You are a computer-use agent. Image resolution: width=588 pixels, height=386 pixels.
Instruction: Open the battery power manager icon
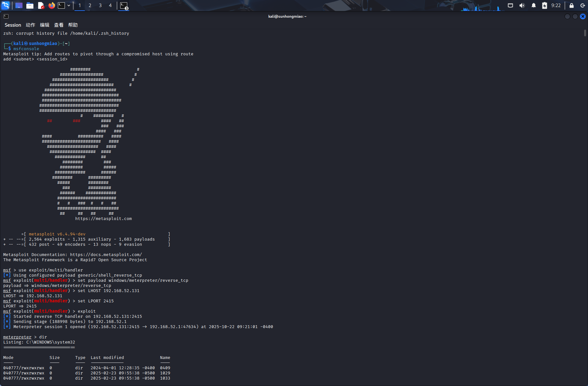coord(545,5)
